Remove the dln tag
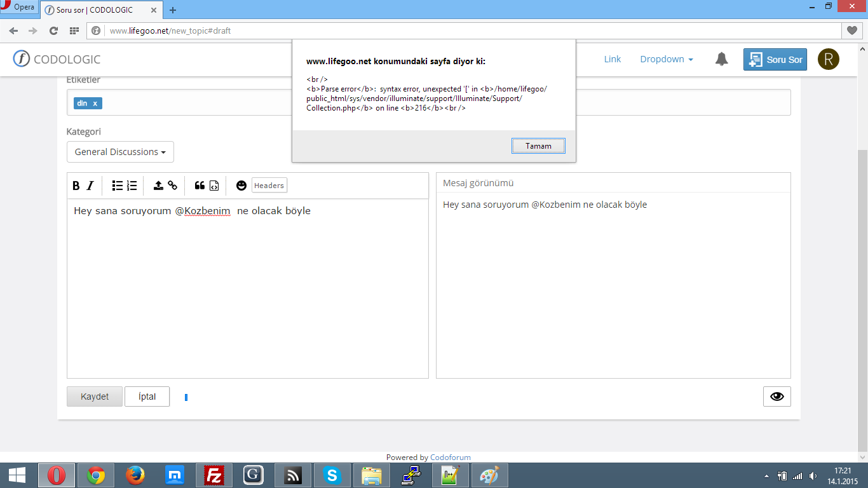 coord(95,103)
